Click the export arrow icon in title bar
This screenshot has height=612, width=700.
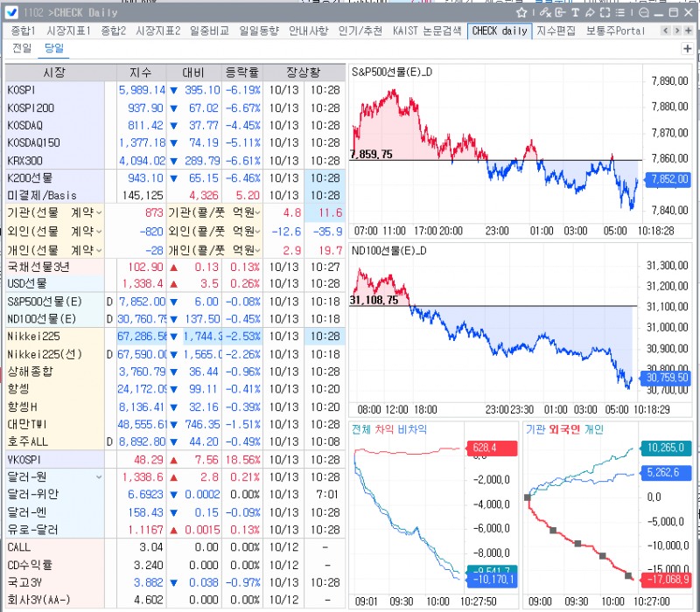[x=561, y=12]
